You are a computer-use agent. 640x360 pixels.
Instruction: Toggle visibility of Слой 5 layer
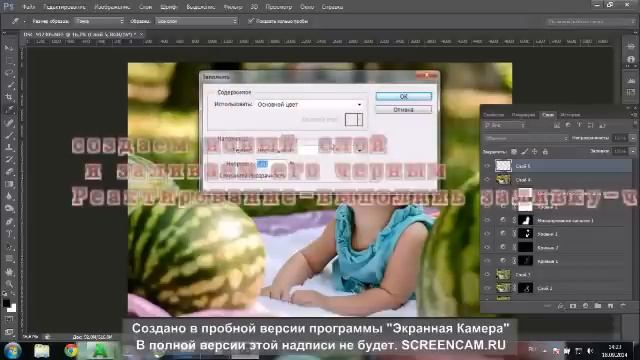coord(487,166)
